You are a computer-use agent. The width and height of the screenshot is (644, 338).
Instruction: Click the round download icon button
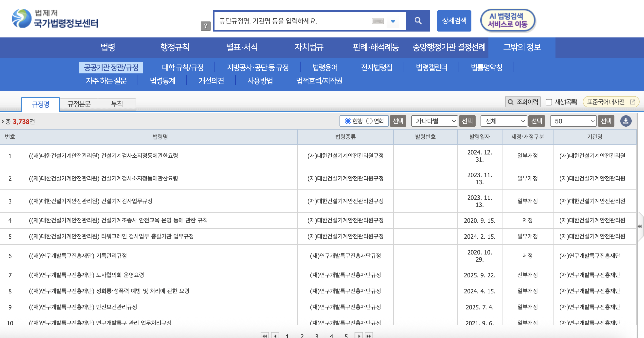click(626, 121)
